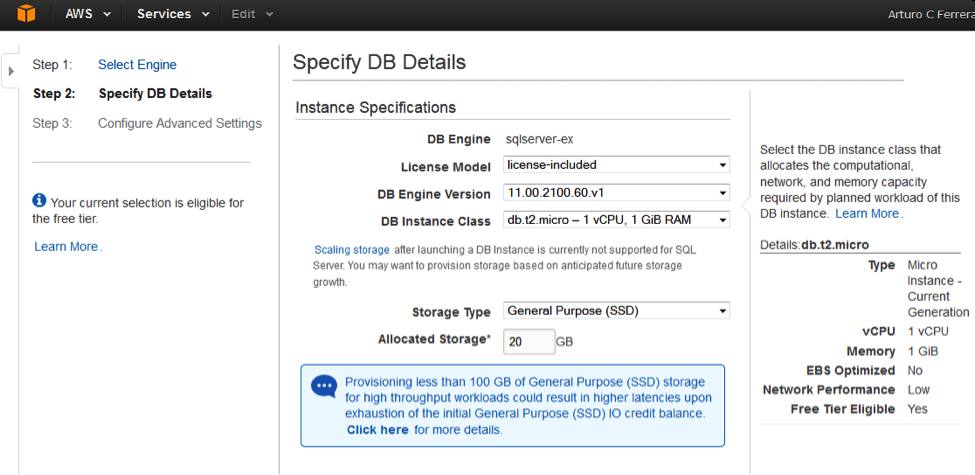This screenshot has height=475, width=975.
Task: Go to Step 1 Select Engine
Action: [137, 65]
